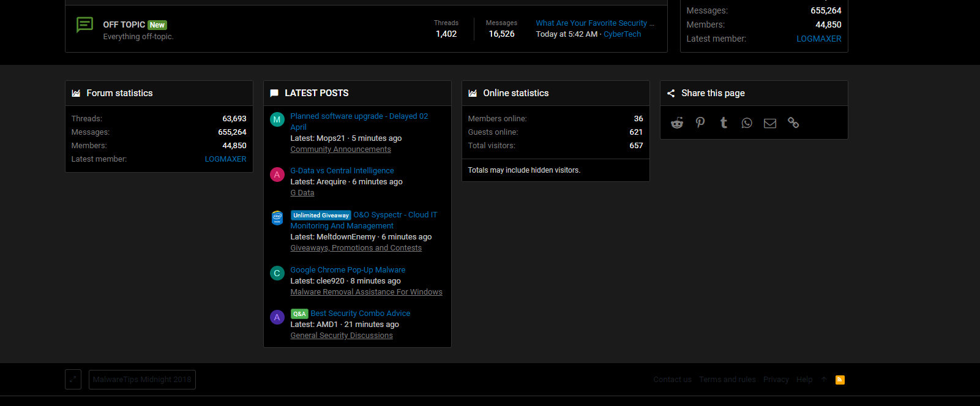This screenshot has height=406, width=980.
Task: Click the Unlimited Giveaway prefix label
Action: pos(321,215)
